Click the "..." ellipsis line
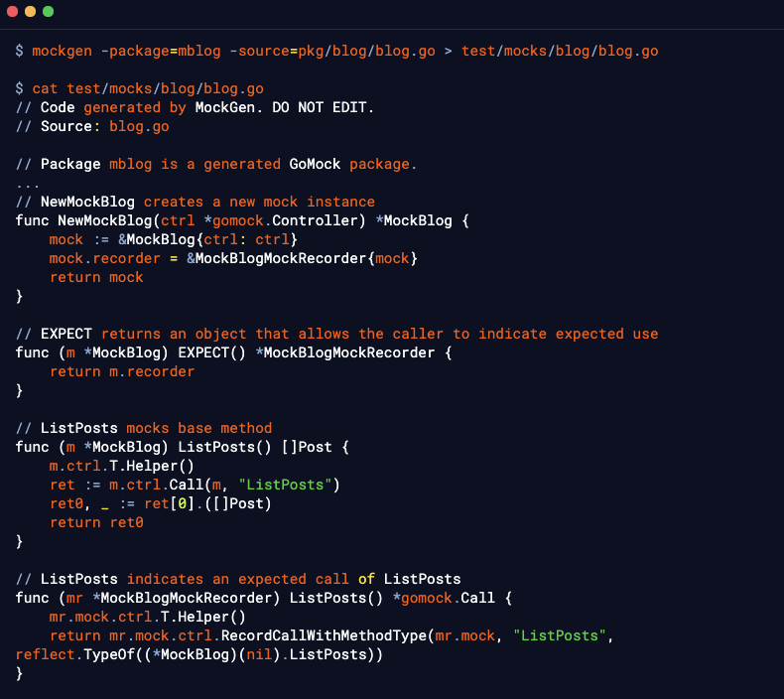The image size is (784, 699). pos(28,183)
